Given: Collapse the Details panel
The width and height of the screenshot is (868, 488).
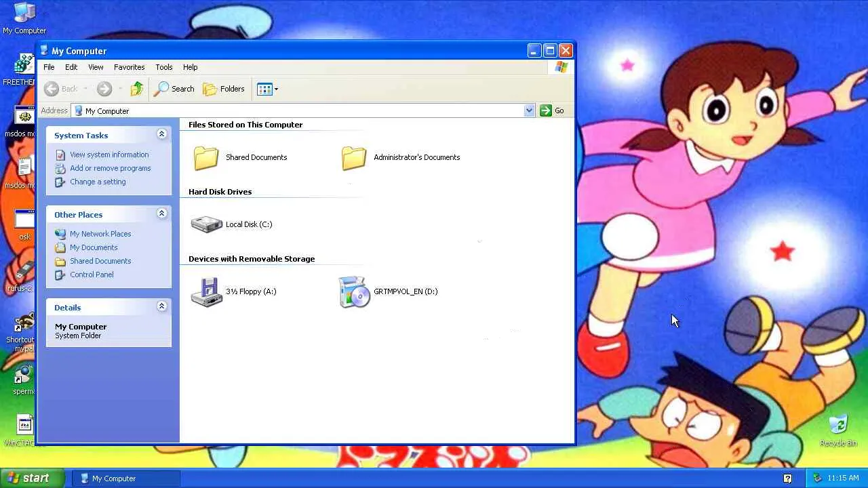Looking at the screenshot, I should pyautogui.click(x=161, y=306).
